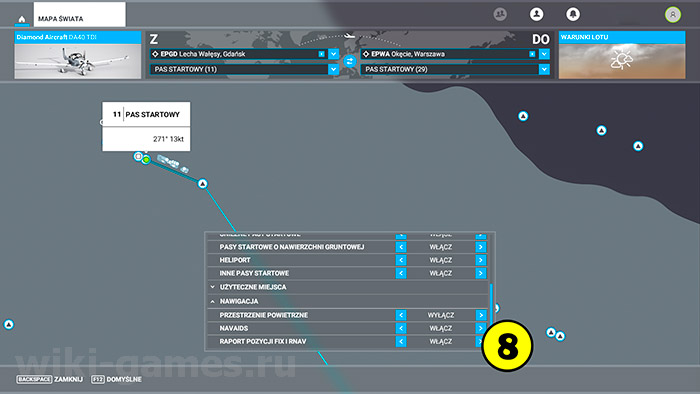Click the home icon in top bar

(x=22, y=19)
